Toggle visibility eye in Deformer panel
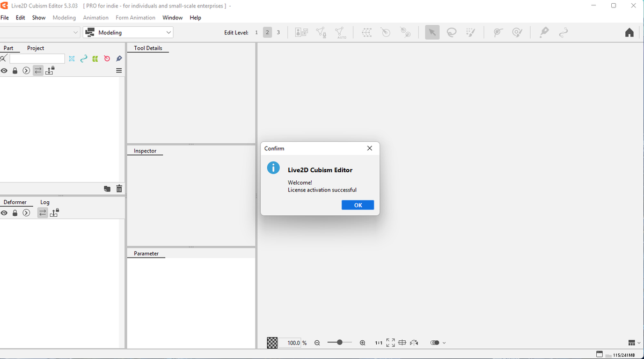 [4, 213]
